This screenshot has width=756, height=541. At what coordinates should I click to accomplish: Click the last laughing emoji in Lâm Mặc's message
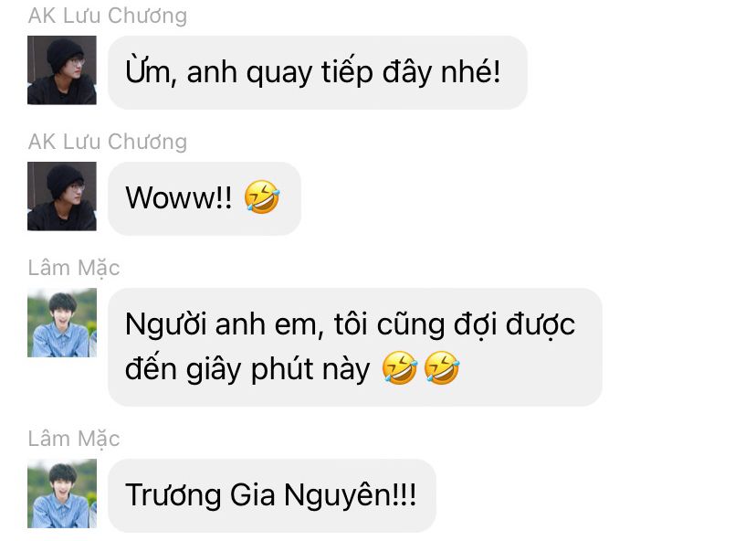click(442, 367)
